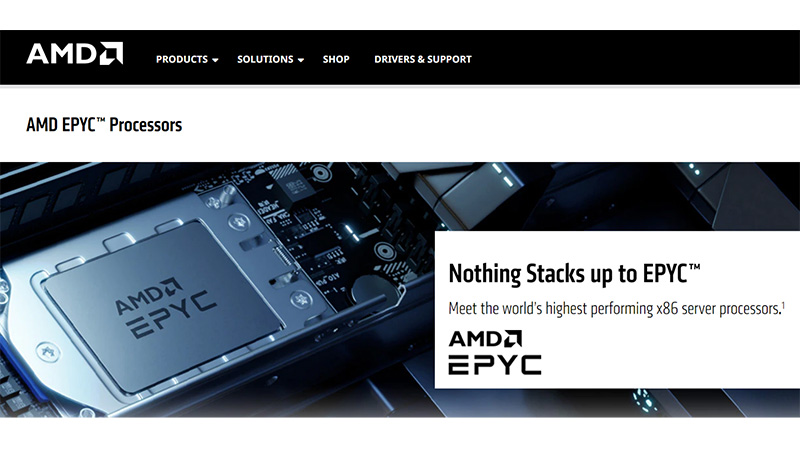This screenshot has width=800, height=450.
Task: Click the world's highest performing x86 subtitle
Action: click(615, 309)
